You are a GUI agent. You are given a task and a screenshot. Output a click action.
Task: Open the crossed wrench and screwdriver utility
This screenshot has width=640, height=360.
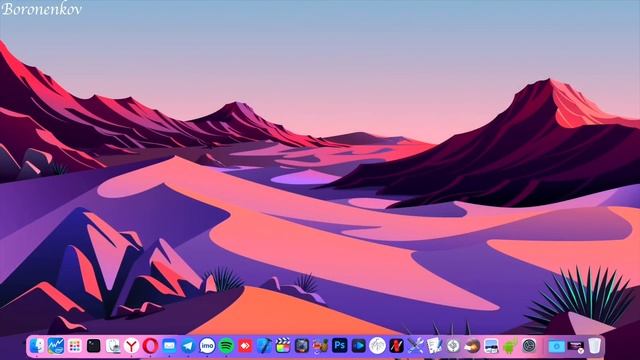416,346
